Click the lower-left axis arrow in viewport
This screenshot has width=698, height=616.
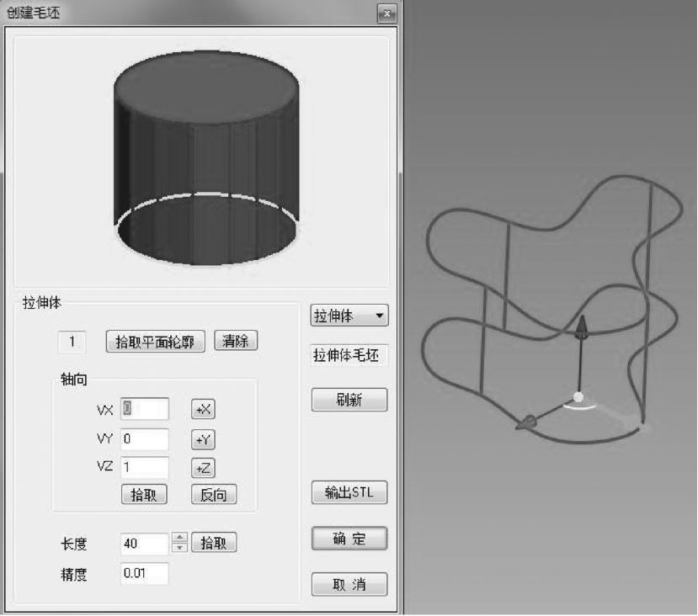[x=526, y=423]
